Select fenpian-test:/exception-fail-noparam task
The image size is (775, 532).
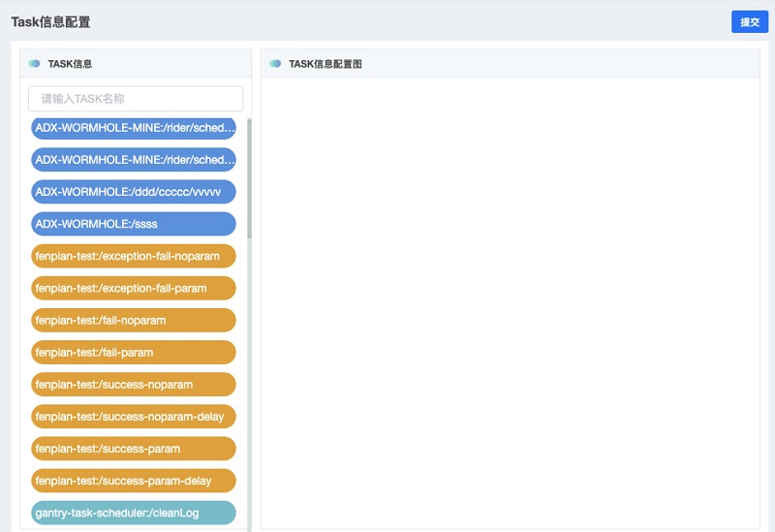(134, 257)
